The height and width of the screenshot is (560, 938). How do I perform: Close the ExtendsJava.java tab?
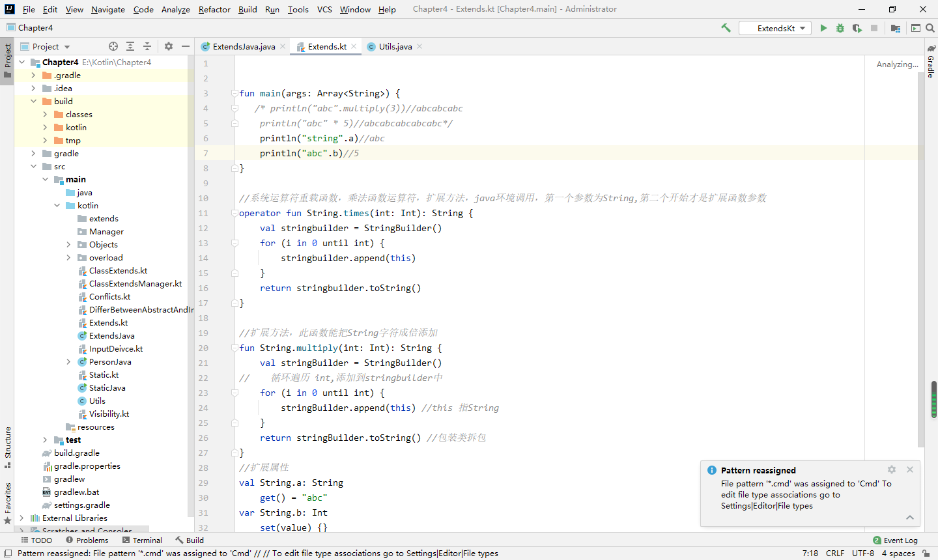(283, 46)
